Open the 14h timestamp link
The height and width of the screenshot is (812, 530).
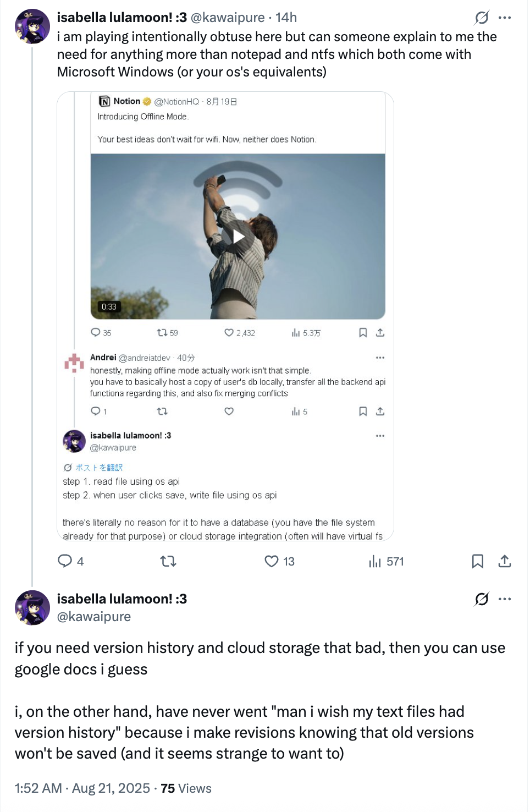click(286, 18)
